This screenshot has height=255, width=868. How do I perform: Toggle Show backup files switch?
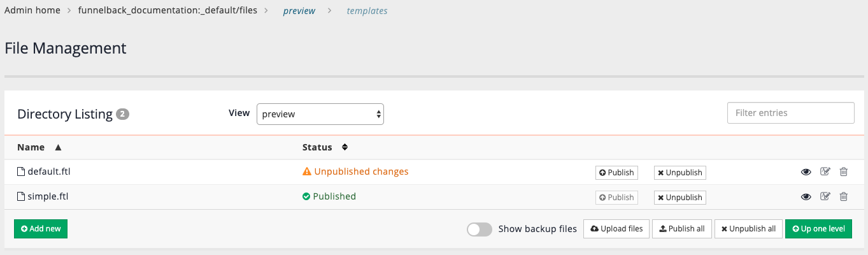coord(479,229)
